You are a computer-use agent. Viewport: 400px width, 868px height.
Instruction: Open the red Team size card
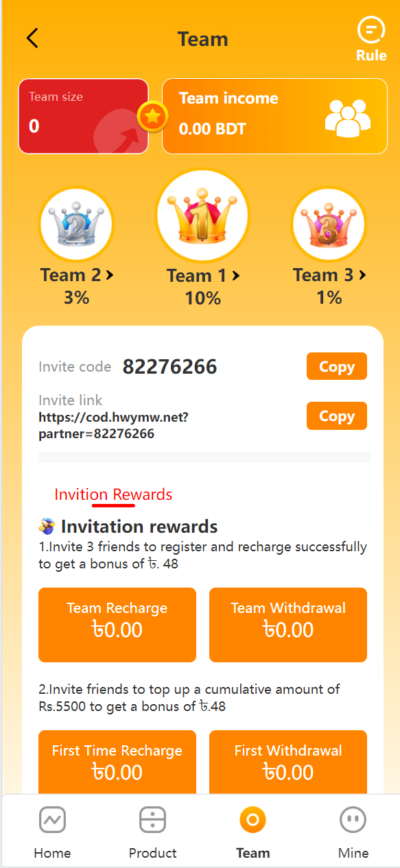(84, 116)
